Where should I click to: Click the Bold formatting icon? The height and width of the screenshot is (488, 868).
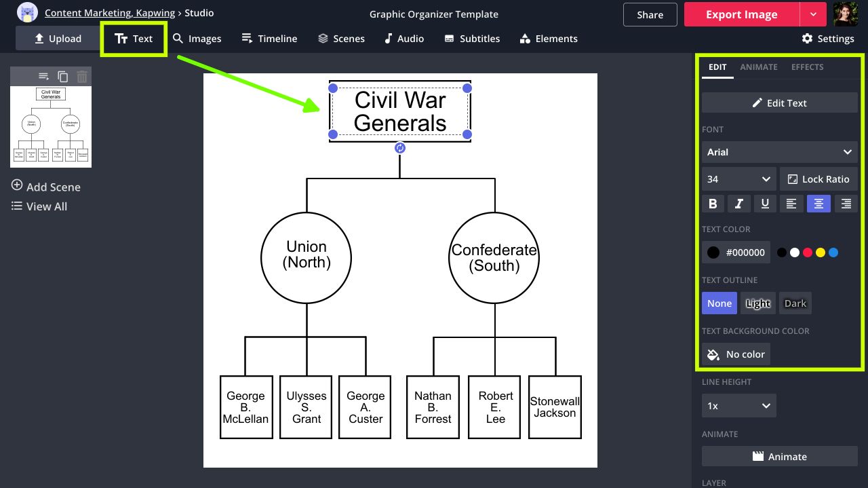click(x=713, y=204)
